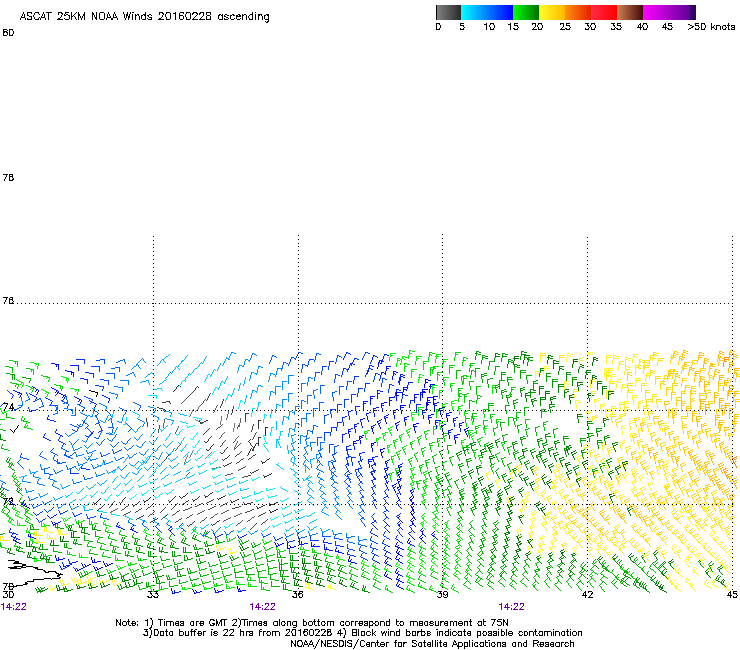Click the purple '14:22' time below longitude 30
740x650 pixels.
coord(14,607)
